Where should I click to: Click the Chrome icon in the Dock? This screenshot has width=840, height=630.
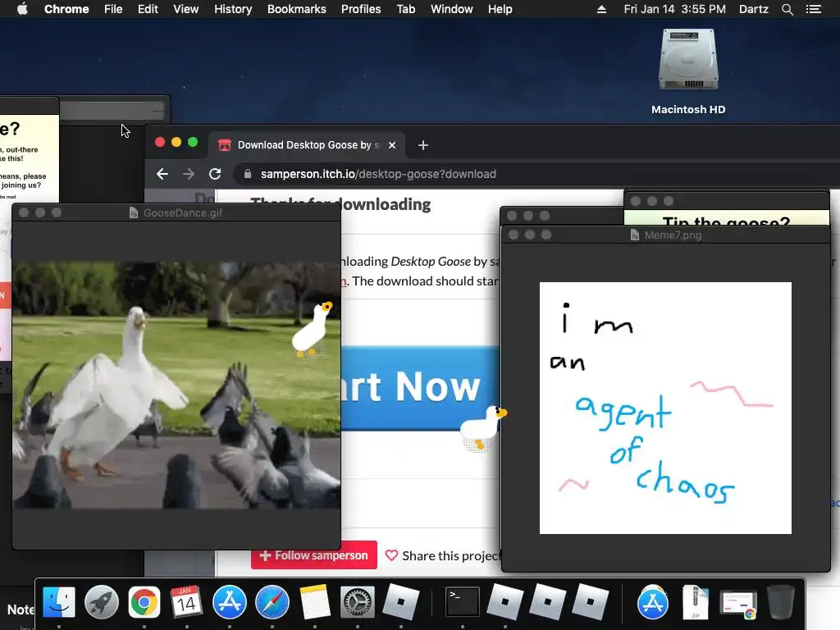click(144, 602)
